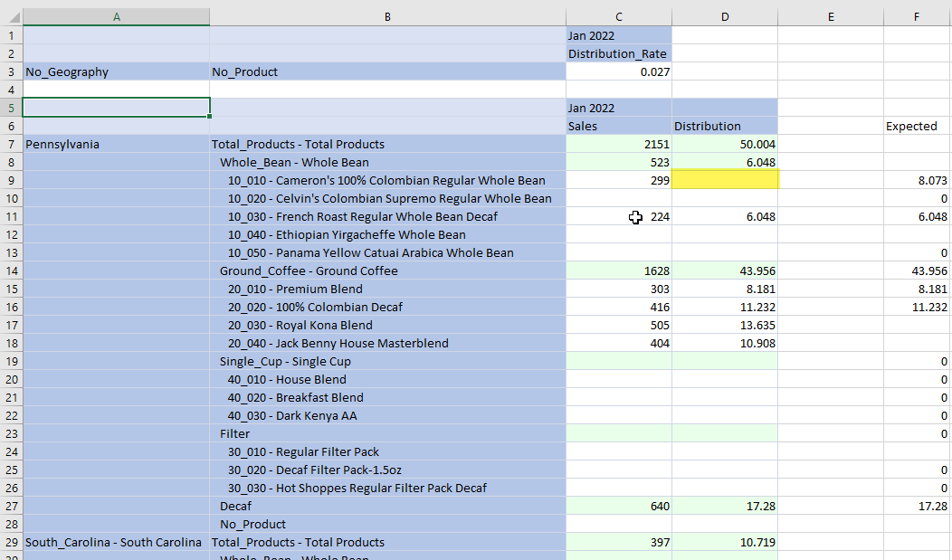Select column D header

724,17
